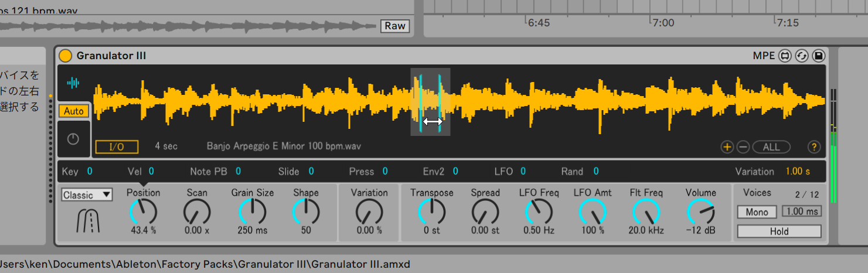Click the 7:00 timeline marker

point(663,23)
